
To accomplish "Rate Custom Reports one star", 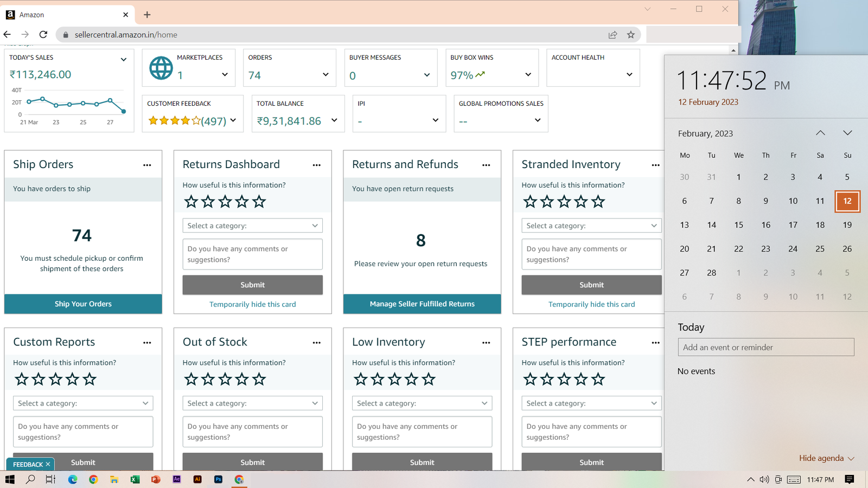I will click(22, 380).
